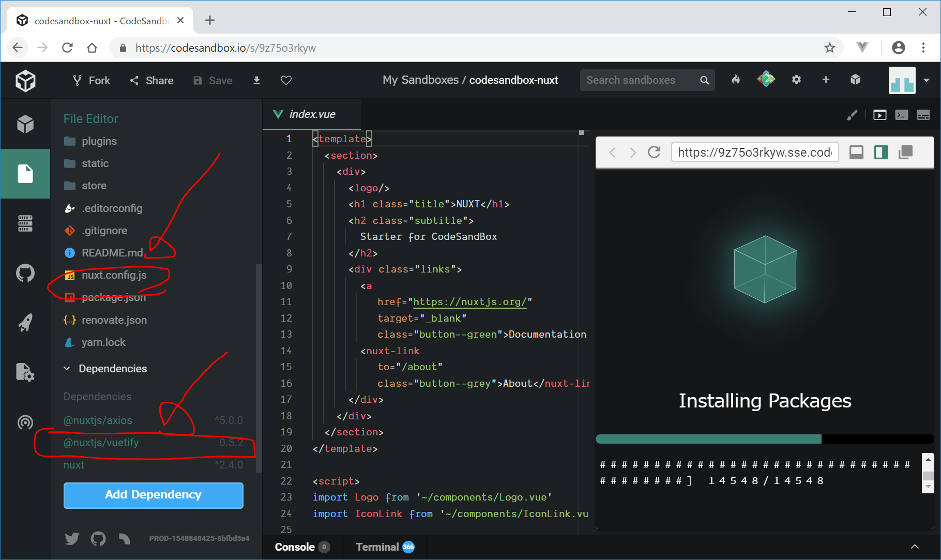Image resolution: width=941 pixels, height=560 pixels.
Task: Open Configuration Files sidebar icon
Action: tap(25, 372)
